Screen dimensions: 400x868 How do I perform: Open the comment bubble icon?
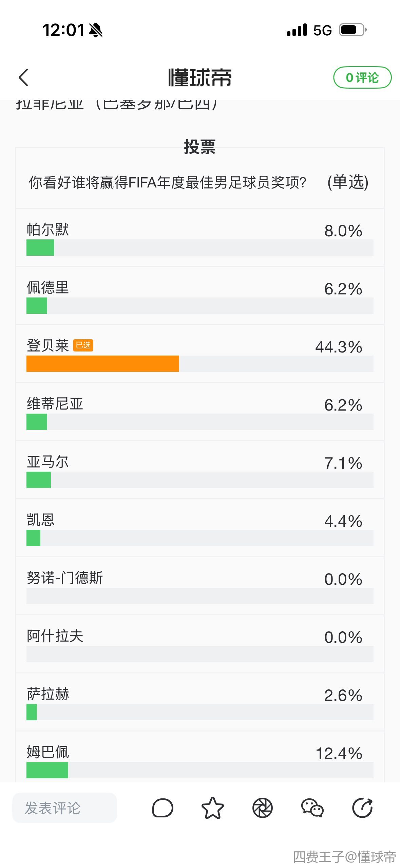click(163, 808)
